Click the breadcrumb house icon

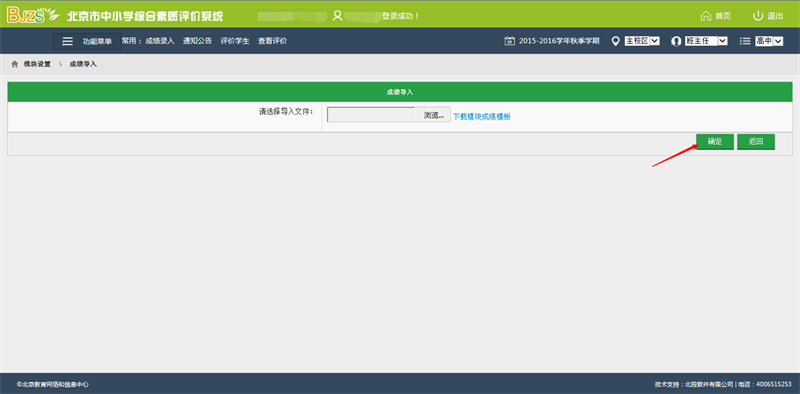(14, 64)
